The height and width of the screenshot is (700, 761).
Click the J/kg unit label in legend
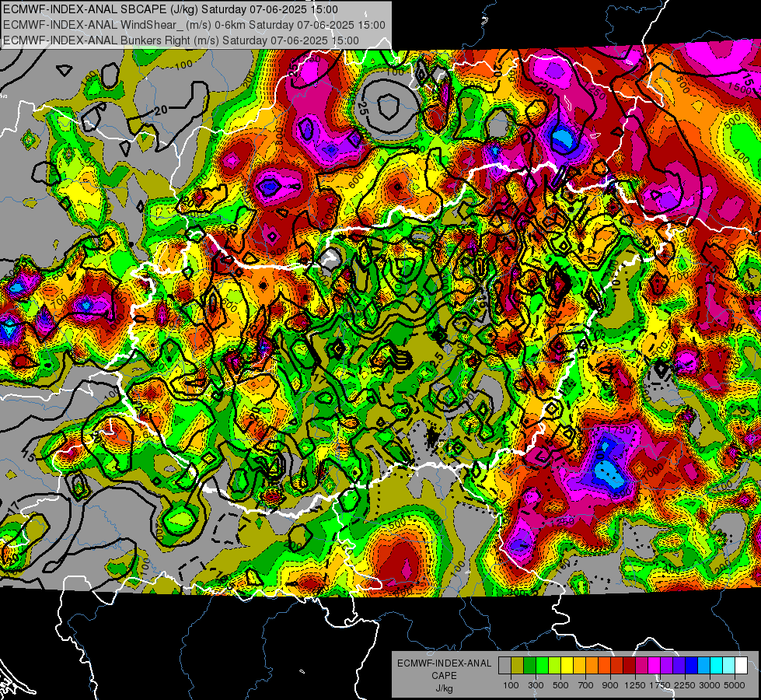444,688
